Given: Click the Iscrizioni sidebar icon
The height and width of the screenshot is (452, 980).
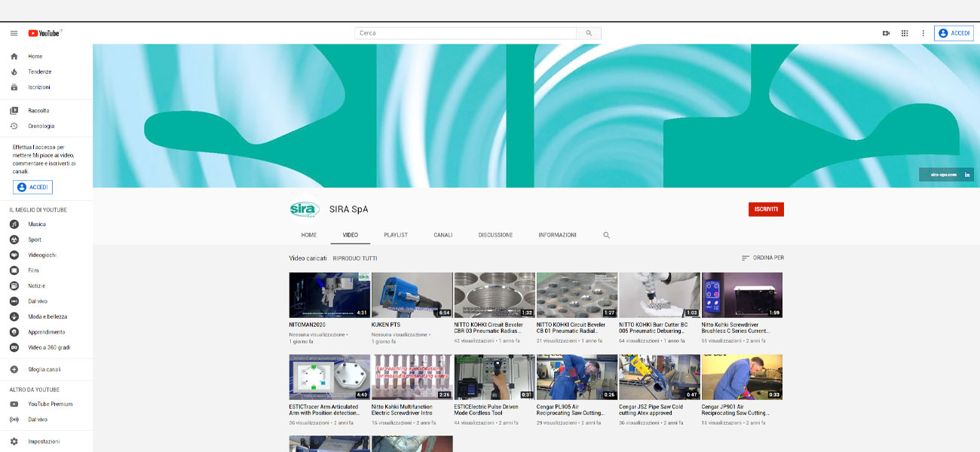Looking at the screenshot, I should click(14, 87).
